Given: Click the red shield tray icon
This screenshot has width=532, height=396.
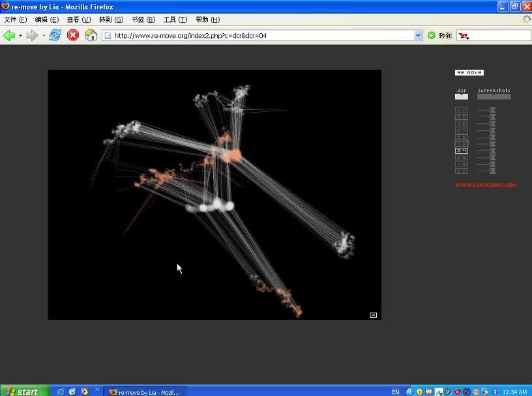Looking at the screenshot, I should 457,392.
